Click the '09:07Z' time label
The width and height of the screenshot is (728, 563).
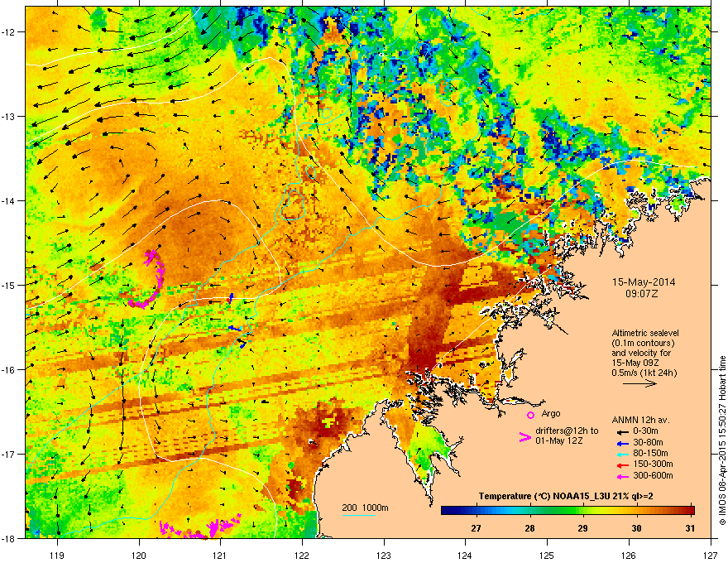(644, 294)
